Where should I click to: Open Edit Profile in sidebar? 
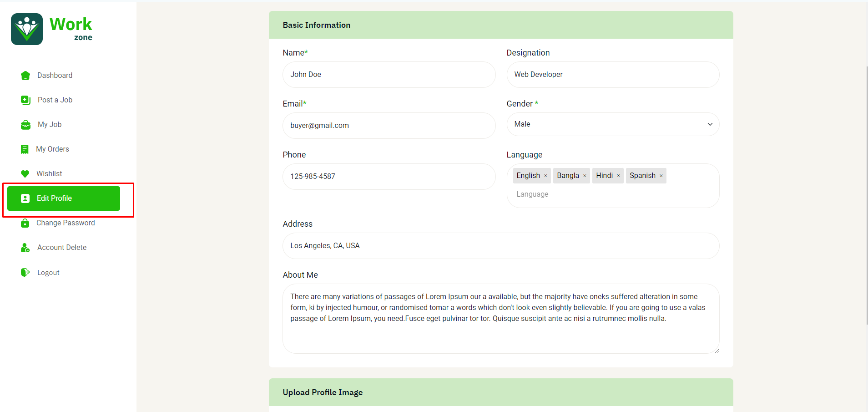[x=64, y=198]
